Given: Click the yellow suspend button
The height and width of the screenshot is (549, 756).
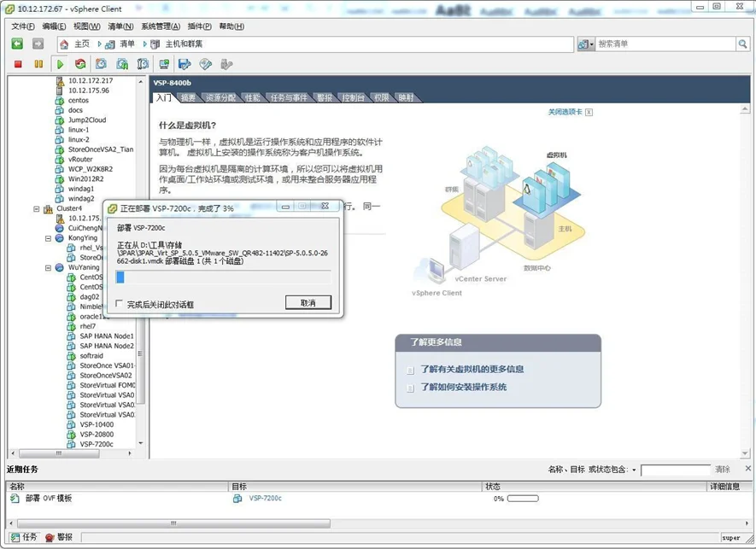Looking at the screenshot, I should click(38, 64).
